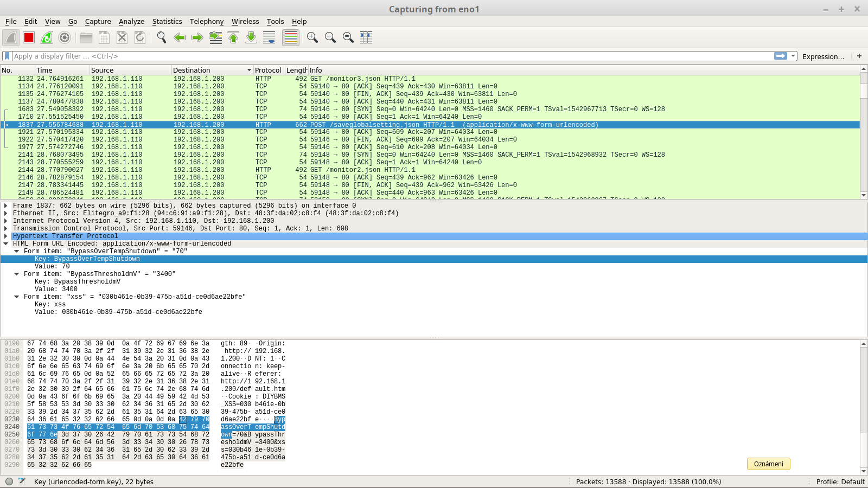Toggle packet list colorization
Screen dimensions: 868x488
(x=291, y=37)
